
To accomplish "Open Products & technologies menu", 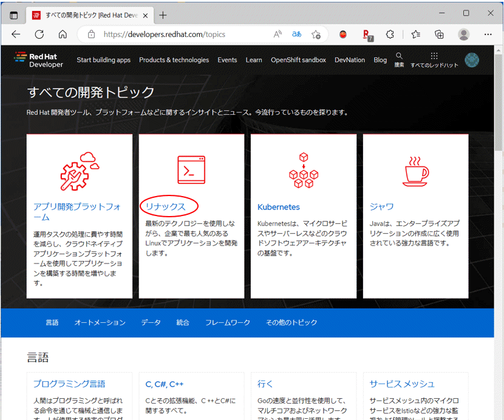I will click(174, 60).
